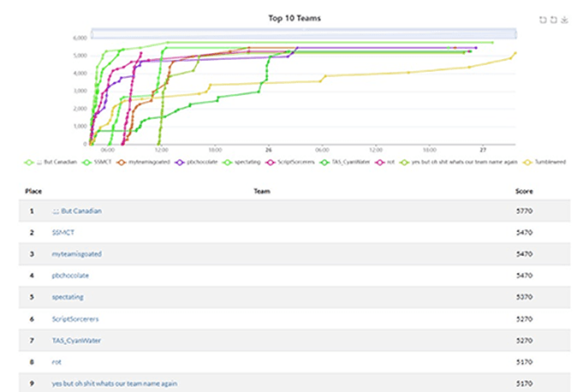
Task: Toggle TAS_CyanWater legend entry
Action: click(344, 162)
